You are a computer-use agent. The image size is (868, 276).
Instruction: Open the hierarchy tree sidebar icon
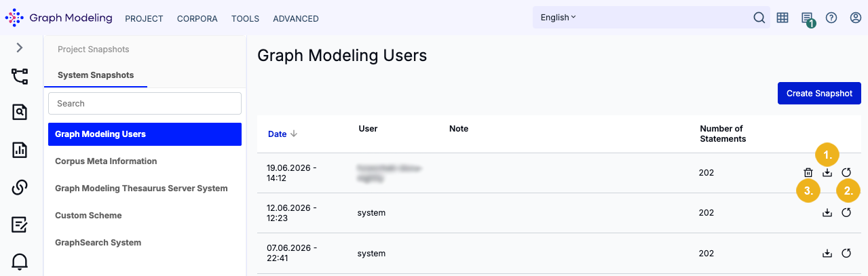point(20,76)
